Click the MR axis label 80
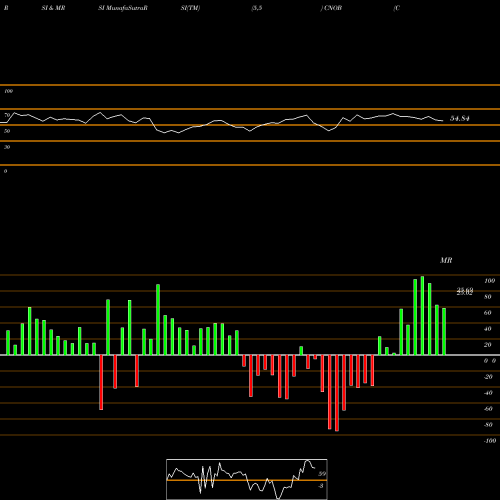Image resolution: width=500 pixels, height=500 pixels. pyautogui.click(x=488, y=297)
